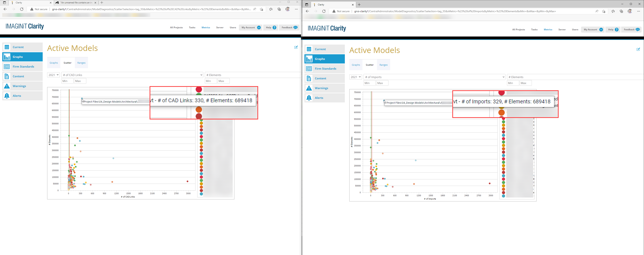Viewport: 644px width, 255px height.
Task: Go to Server page in right window
Action: coord(562,30)
